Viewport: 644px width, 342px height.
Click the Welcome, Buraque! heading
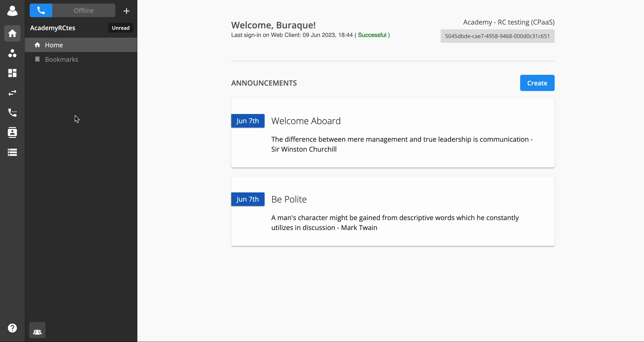click(x=273, y=25)
